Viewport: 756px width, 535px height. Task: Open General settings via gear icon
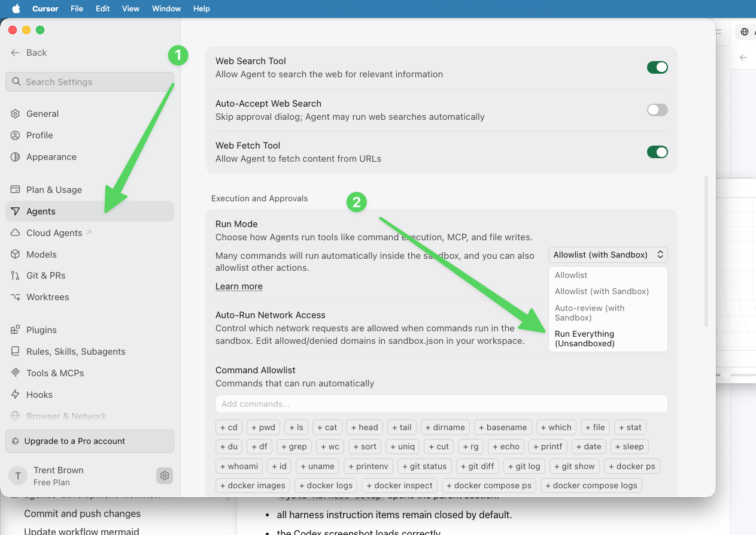16,114
